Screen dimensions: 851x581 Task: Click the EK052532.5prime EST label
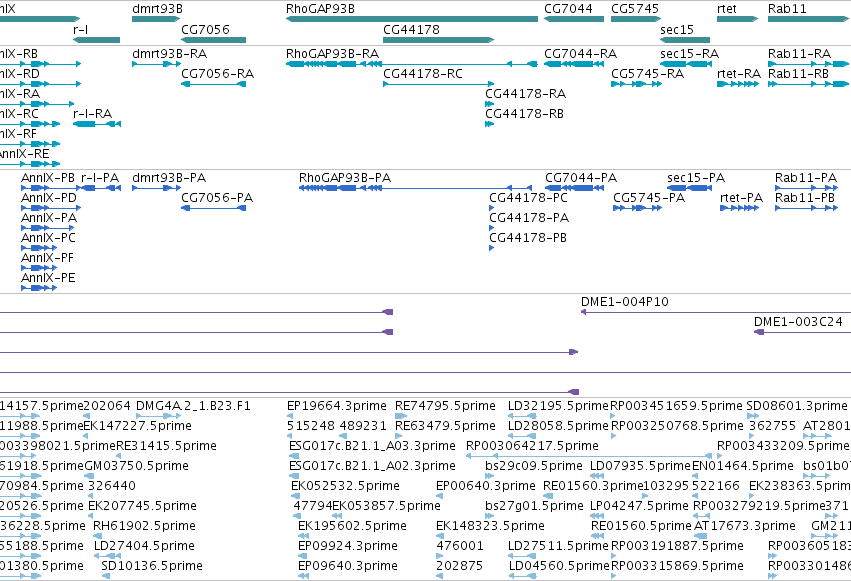[x=345, y=486]
